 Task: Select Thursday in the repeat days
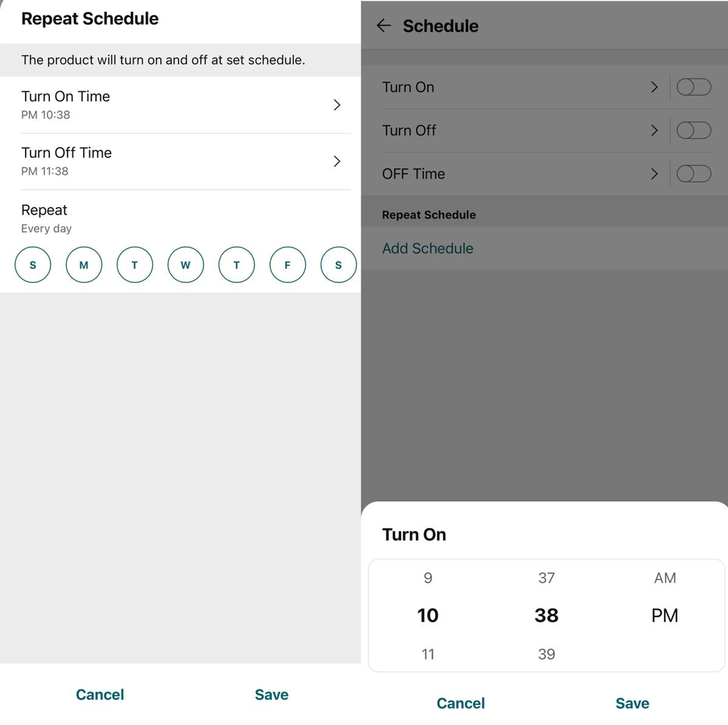pyautogui.click(x=236, y=265)
